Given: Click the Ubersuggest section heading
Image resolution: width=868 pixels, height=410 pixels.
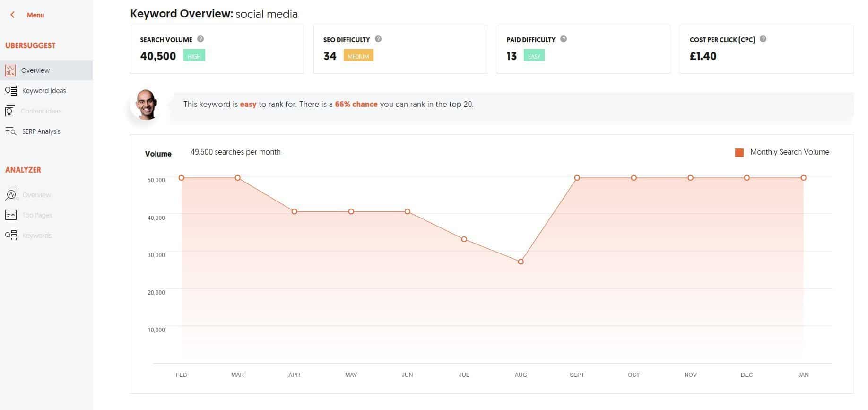Looking at the screenshot, I should (30, 45).
